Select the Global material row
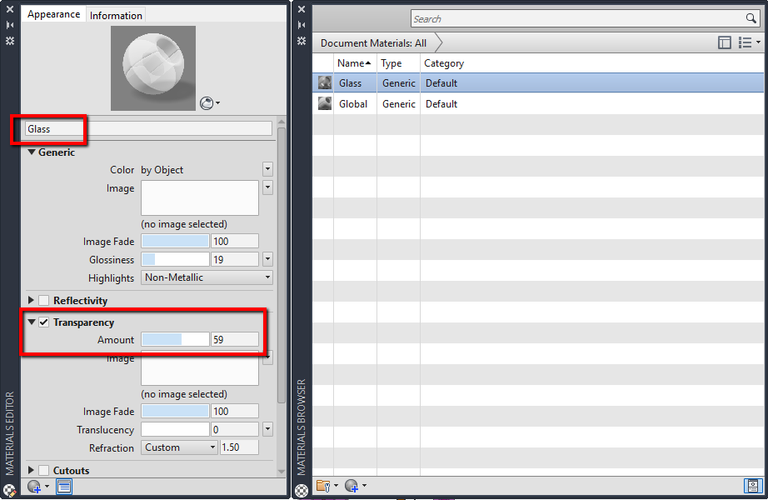The image size is (768, 500). [x=352, y=104]
